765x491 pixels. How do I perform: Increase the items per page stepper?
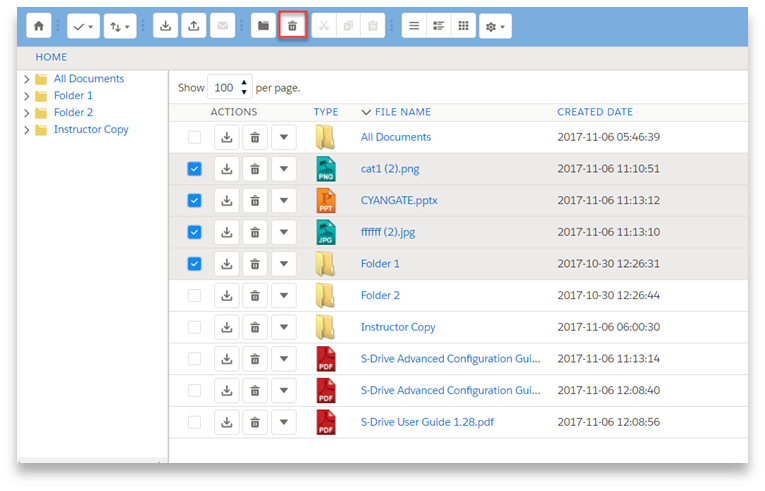244,83
